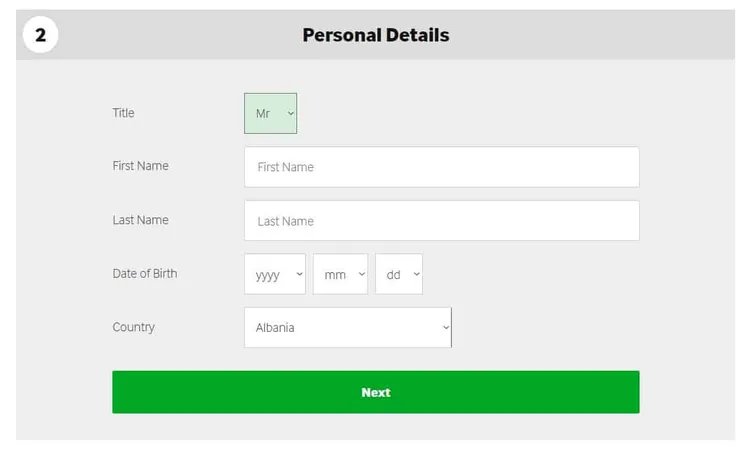Click the chevron arrow beside Mr

tap(290, 114)
